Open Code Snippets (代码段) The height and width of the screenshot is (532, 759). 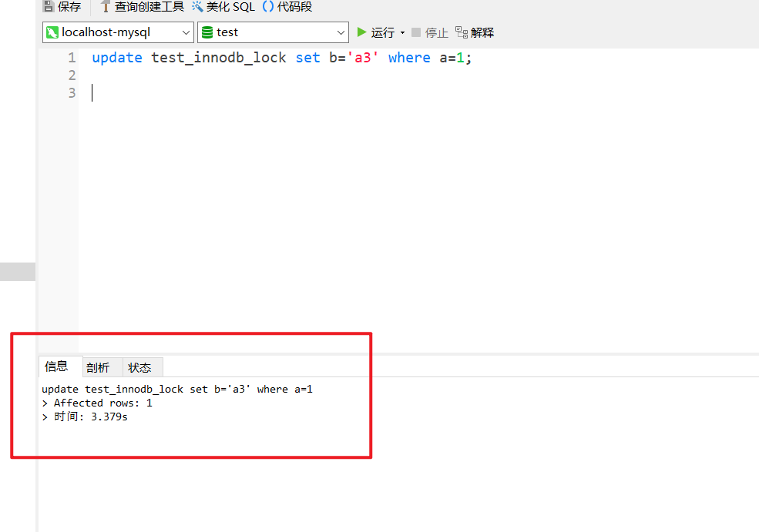[287, 6]
